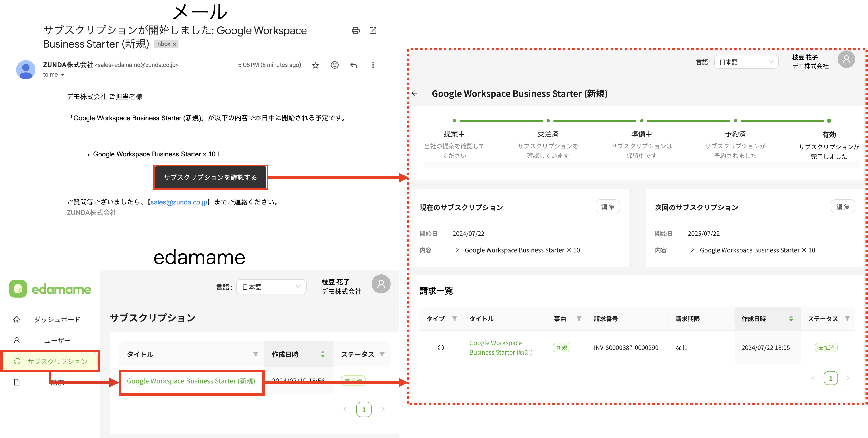The image size is (868, 438).
Task: Edit 次回のサブスクリプション with 編集 button
Action: (843, 207)
